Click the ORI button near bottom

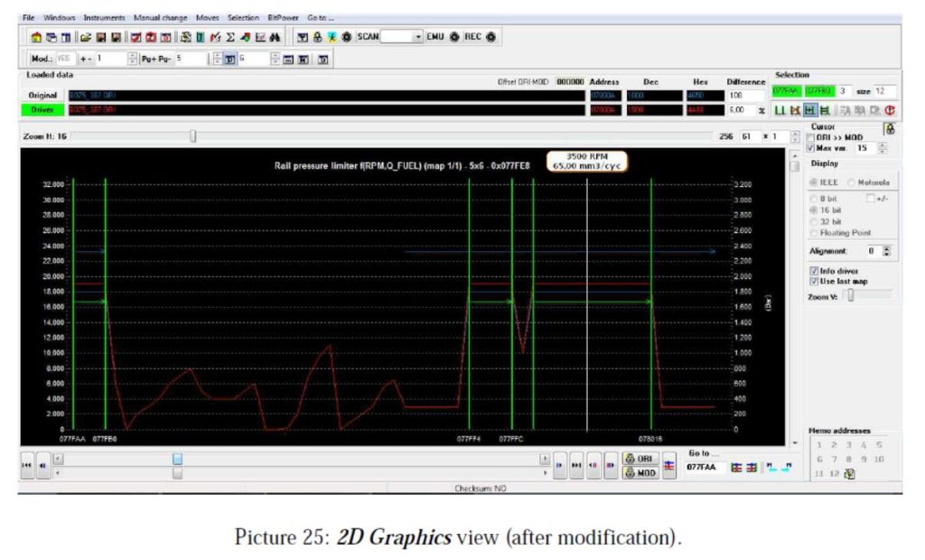(x=639, y=459)
